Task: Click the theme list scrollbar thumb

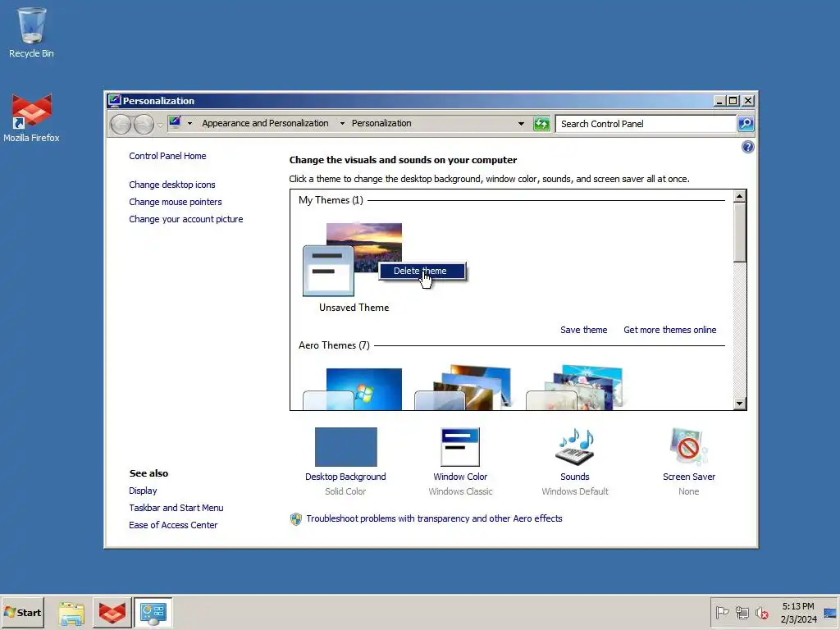Action: [x=739, y=232]
